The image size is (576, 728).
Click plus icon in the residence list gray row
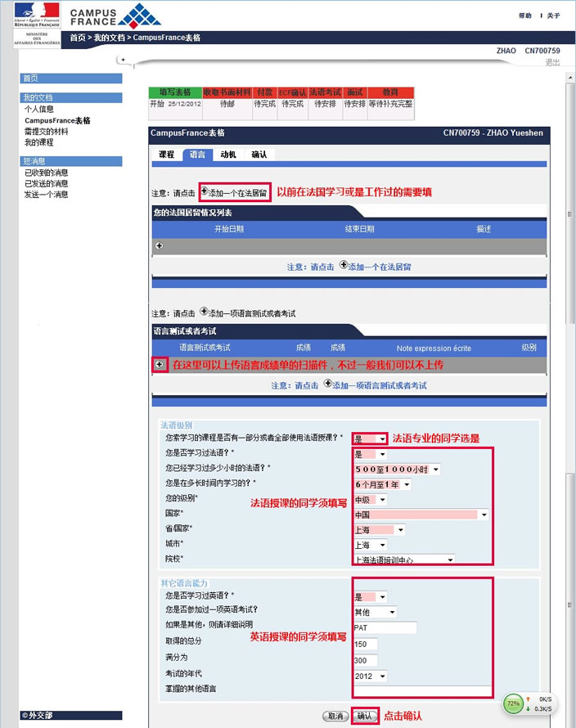(160, 245)
